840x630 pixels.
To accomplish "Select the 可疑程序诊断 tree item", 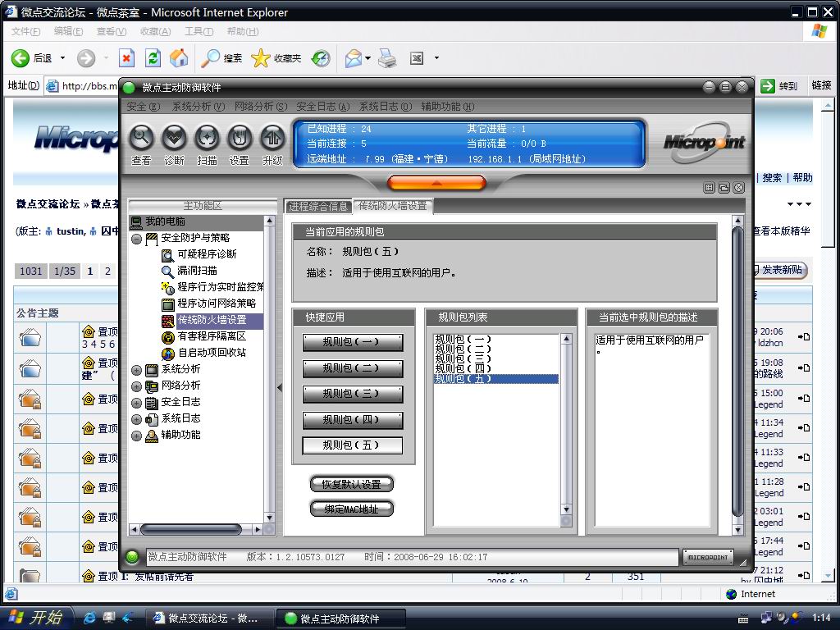I will click(206, 254).
